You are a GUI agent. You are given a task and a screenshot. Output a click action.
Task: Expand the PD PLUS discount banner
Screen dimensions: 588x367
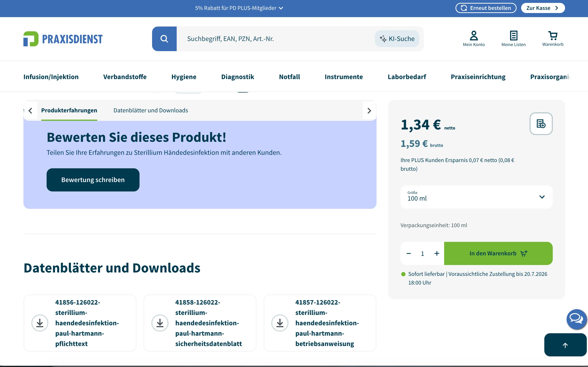tap(239, 8)
